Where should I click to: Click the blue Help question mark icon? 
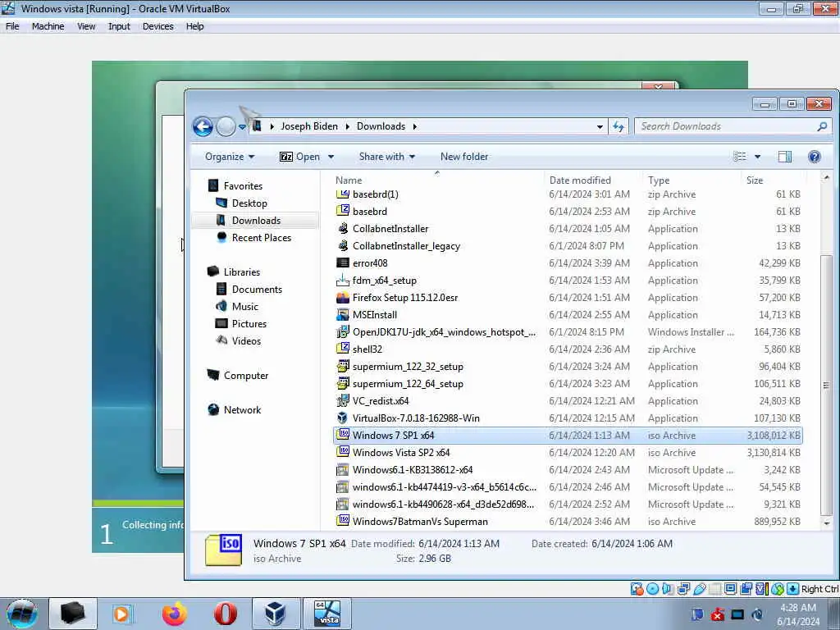[815, 157]
